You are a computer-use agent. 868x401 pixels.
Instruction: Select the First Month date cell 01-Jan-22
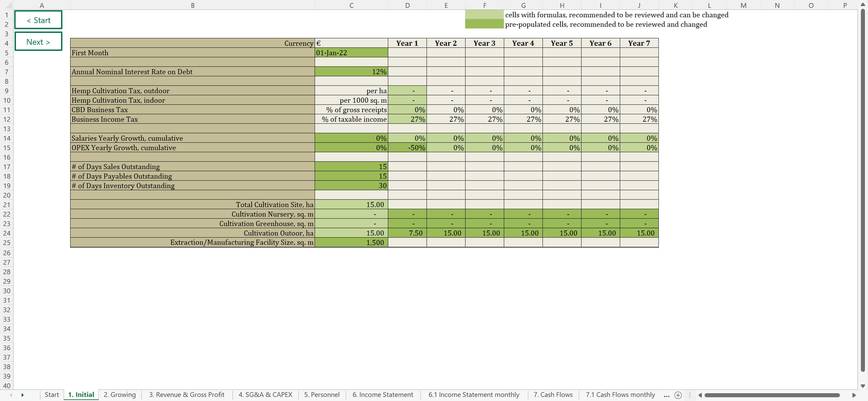351,53
